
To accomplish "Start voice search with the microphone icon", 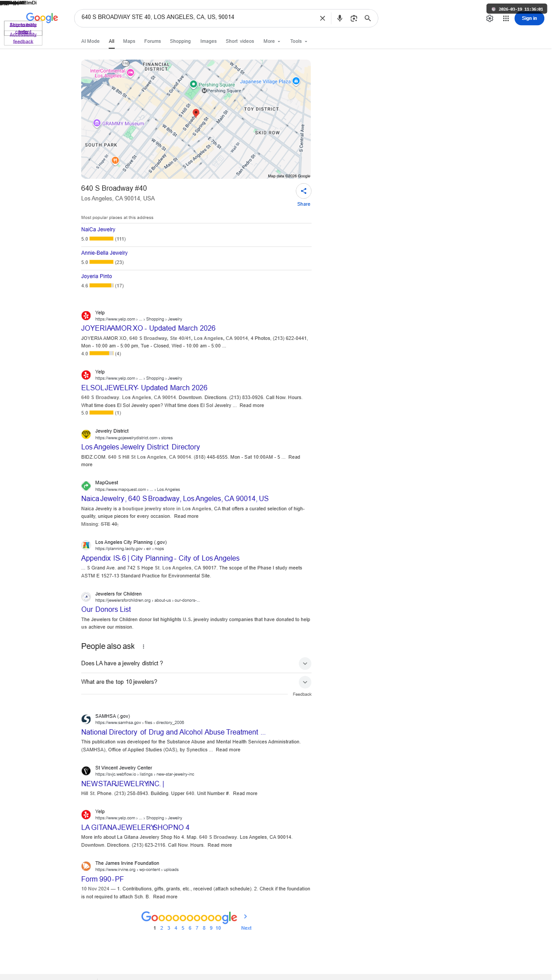I will click(x=339, y=18).
